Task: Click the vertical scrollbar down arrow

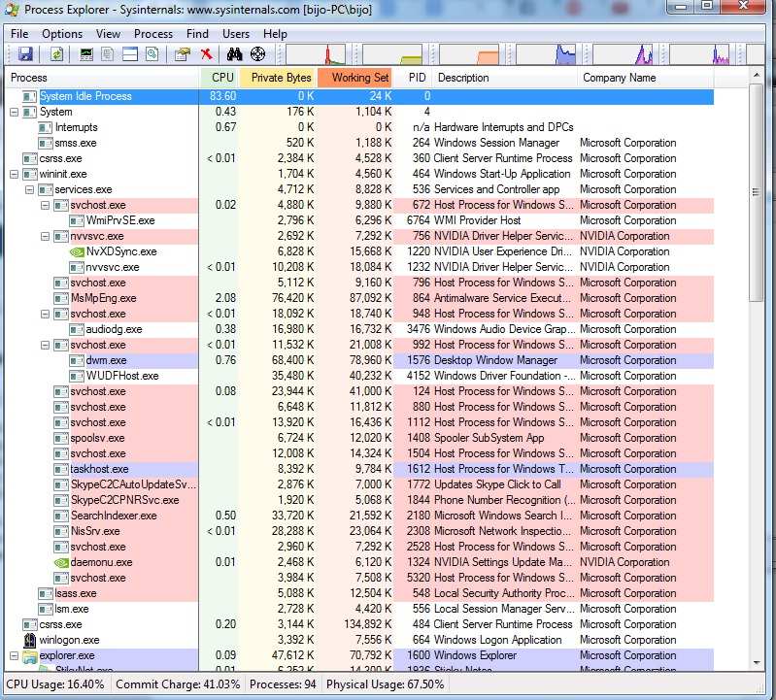Action: pos(757,662)
